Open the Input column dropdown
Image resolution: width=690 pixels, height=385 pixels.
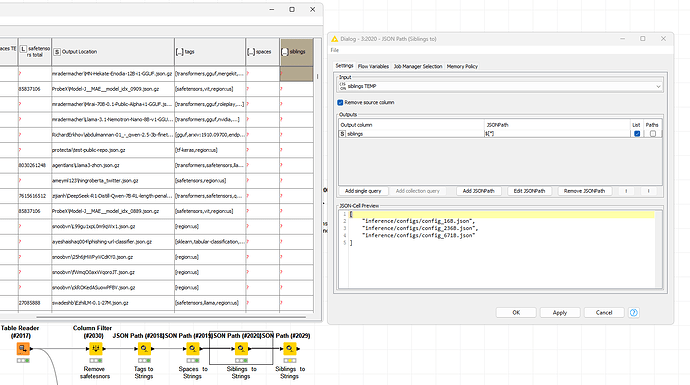coord(658,86)
